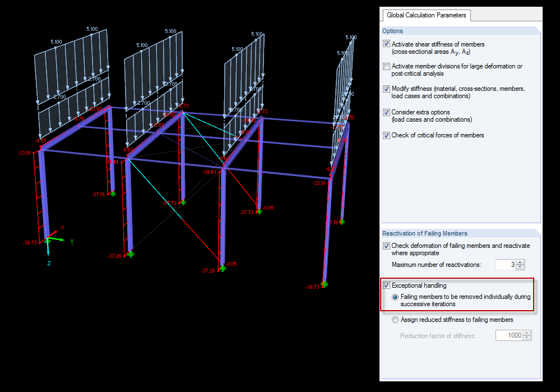
Task: Click the reduction factor of stiffness field
Action: pos(510,335)
